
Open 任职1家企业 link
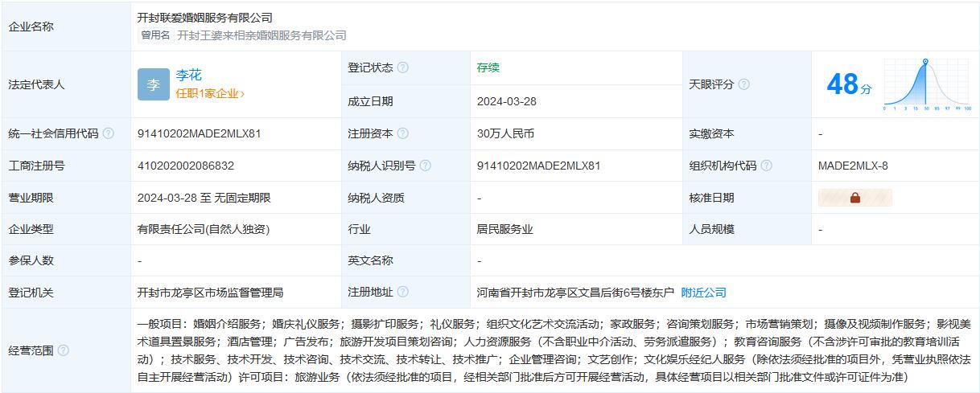tap(210, 93)
